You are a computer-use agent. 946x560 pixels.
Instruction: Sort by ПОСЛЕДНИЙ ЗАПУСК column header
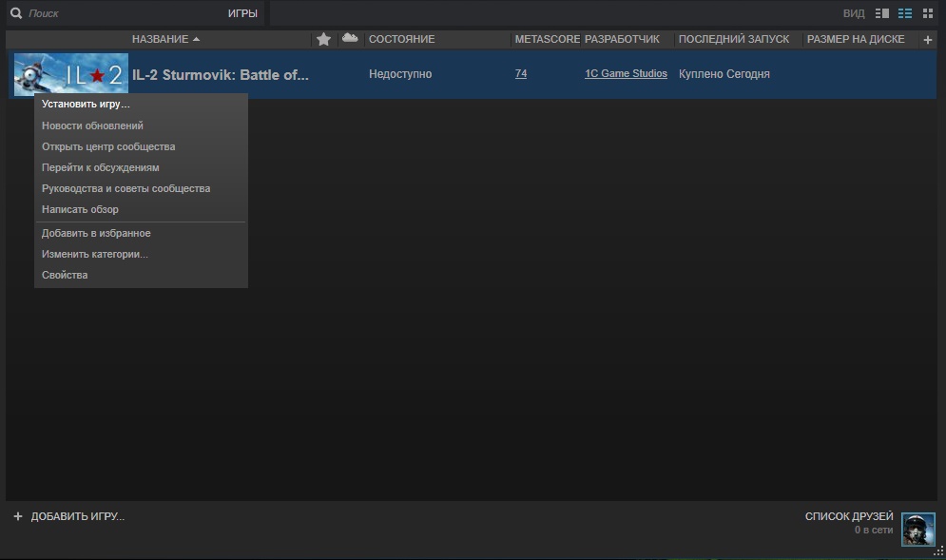tap(734, 39)
